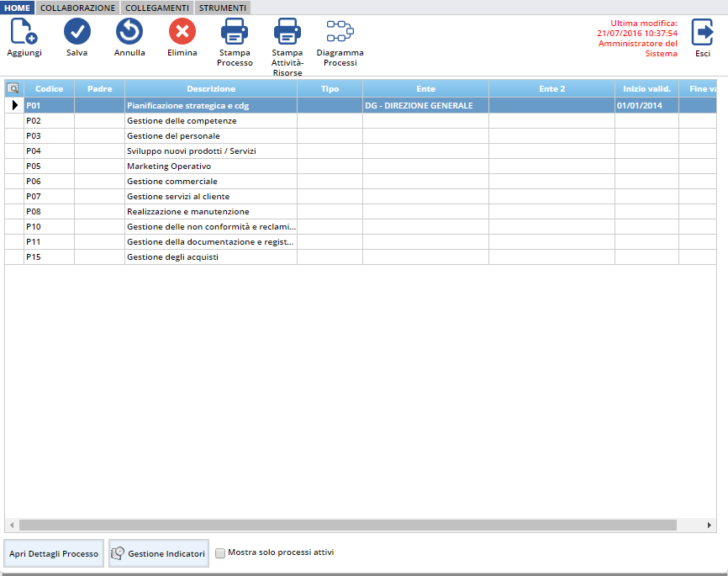Open the Gestione Indicatori button

[x=159, y=554]
